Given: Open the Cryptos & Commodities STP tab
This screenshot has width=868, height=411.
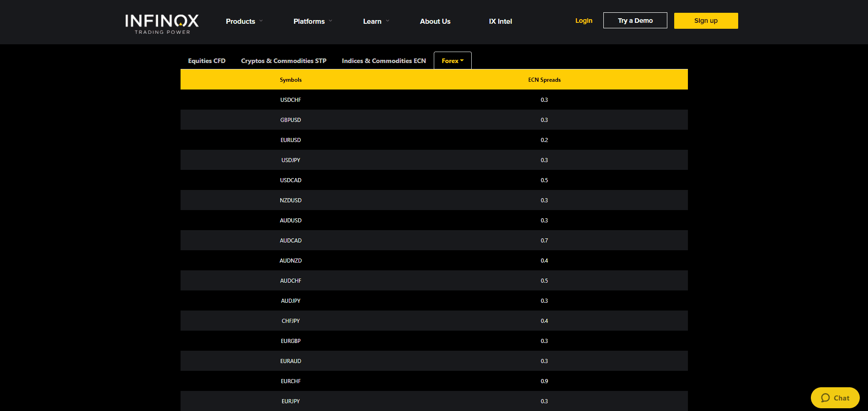Looking at the screenshot, I should 283,60.
